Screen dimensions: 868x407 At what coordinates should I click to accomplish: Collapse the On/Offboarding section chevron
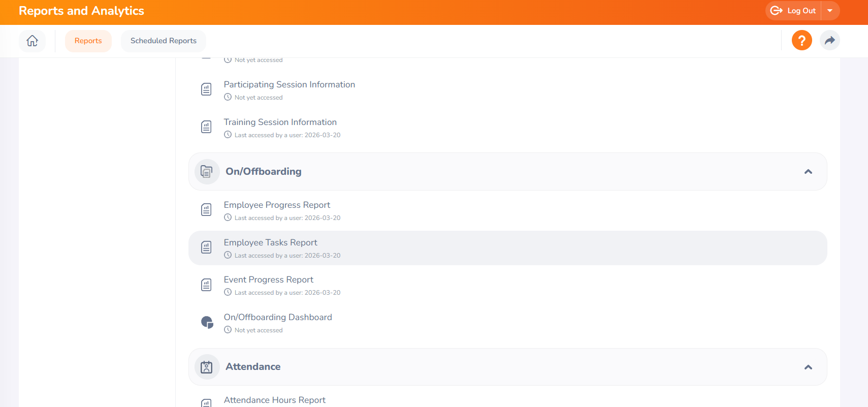(808, 172)
